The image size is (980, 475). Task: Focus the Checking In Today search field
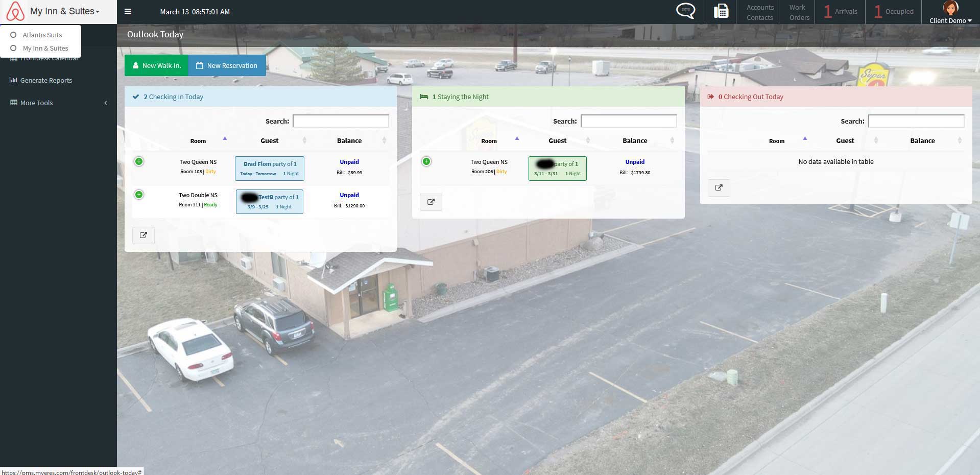pyautogui.click(x=341, y=121)
